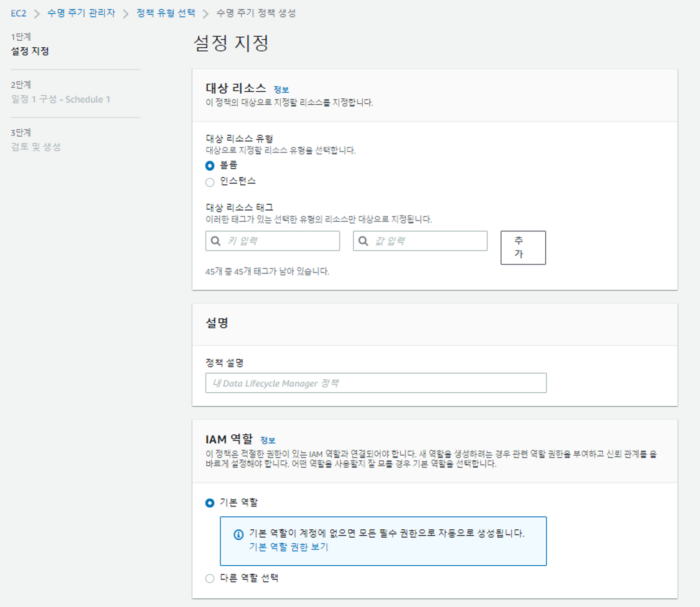Click the 기본 역할 권한 보기 link

point(288,547)
